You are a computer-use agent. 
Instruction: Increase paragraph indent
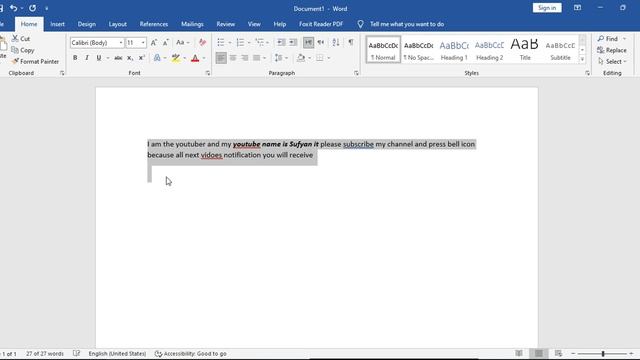coord(293,42)
